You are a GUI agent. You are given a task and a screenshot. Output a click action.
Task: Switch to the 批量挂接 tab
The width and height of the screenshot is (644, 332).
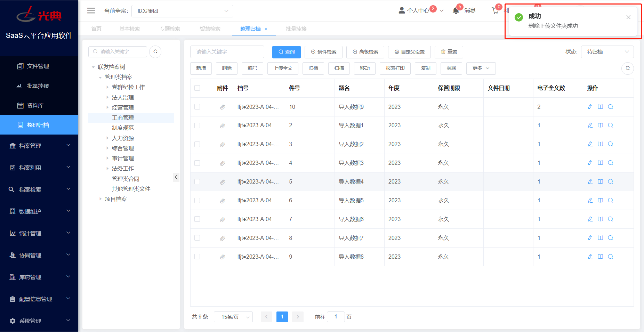point(296,29)
